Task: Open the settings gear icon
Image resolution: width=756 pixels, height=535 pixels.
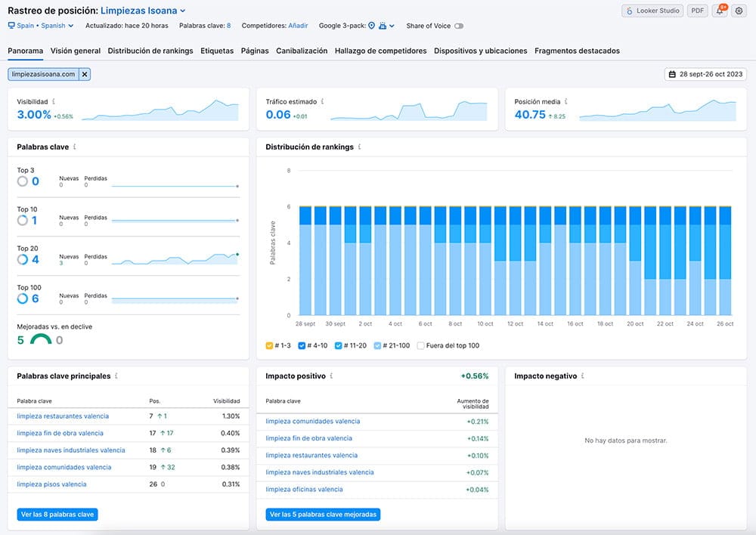Action: pos(739,10)
